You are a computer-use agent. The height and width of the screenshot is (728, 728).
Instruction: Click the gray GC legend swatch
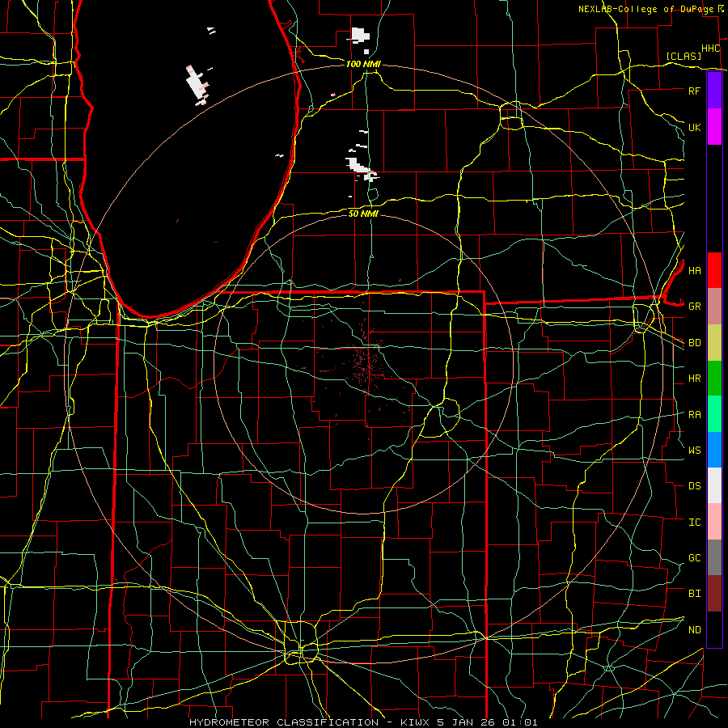[x=714, y=557]
